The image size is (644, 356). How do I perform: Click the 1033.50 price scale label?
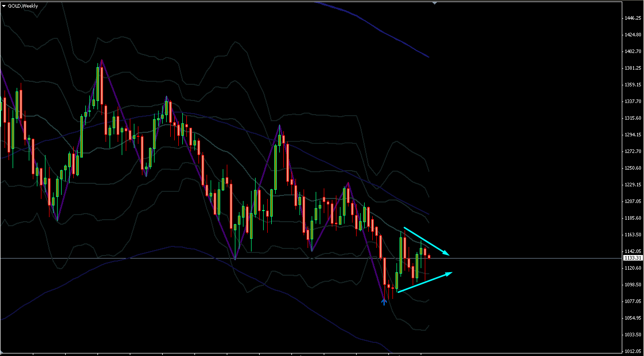[633, 335]
